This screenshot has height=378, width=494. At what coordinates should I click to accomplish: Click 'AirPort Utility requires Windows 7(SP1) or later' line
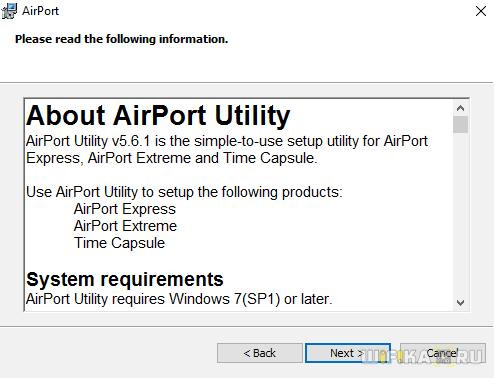pyautogui.click(x=179, y=299)
